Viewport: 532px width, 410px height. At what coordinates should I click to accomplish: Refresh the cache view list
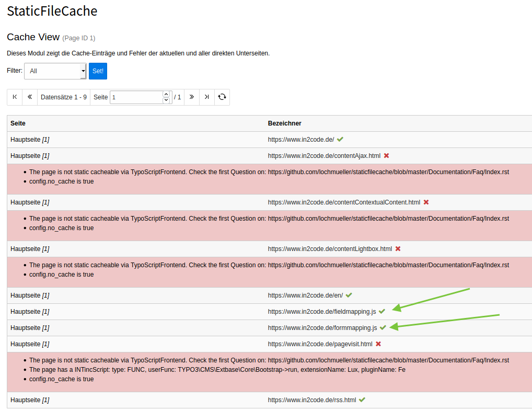click(x=222, y=97)
